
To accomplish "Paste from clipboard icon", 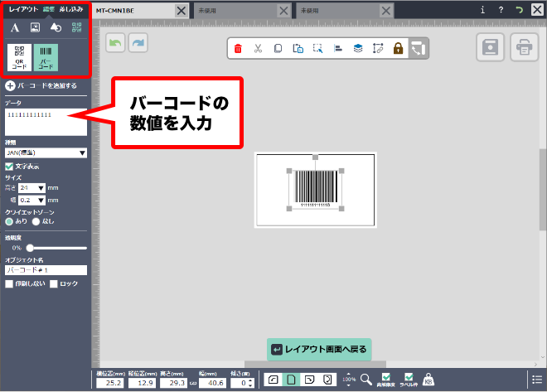I will (x=298, y=48).
